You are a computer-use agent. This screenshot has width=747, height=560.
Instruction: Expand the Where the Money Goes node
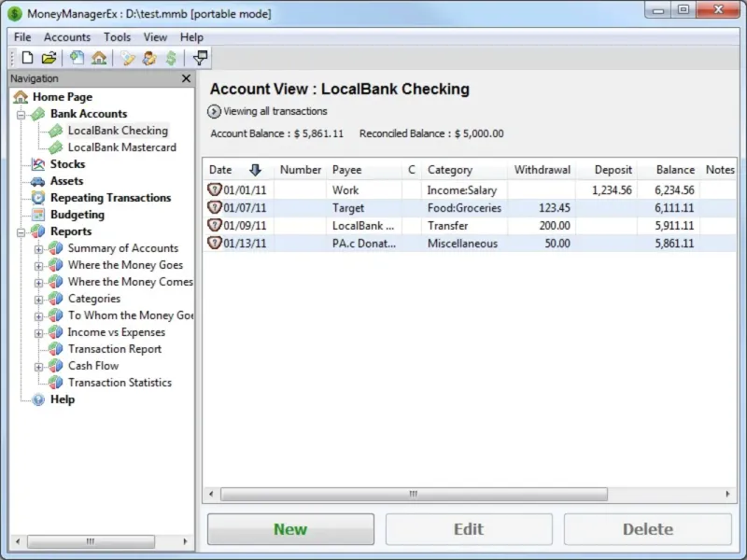[38, 266]
